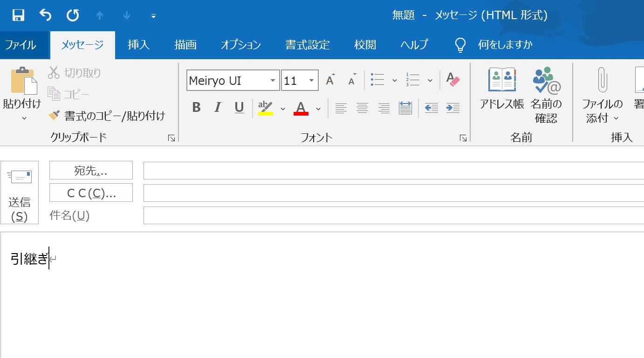Image resolution: width=644 pixels, height=358 pixels.
Task: Clear all formatting with eraser icon
Action: 453,80
